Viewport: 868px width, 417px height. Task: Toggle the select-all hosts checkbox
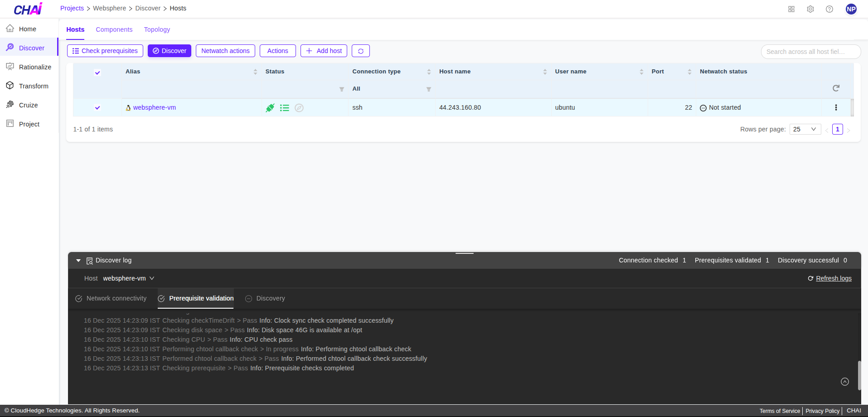tap(97, 73)
